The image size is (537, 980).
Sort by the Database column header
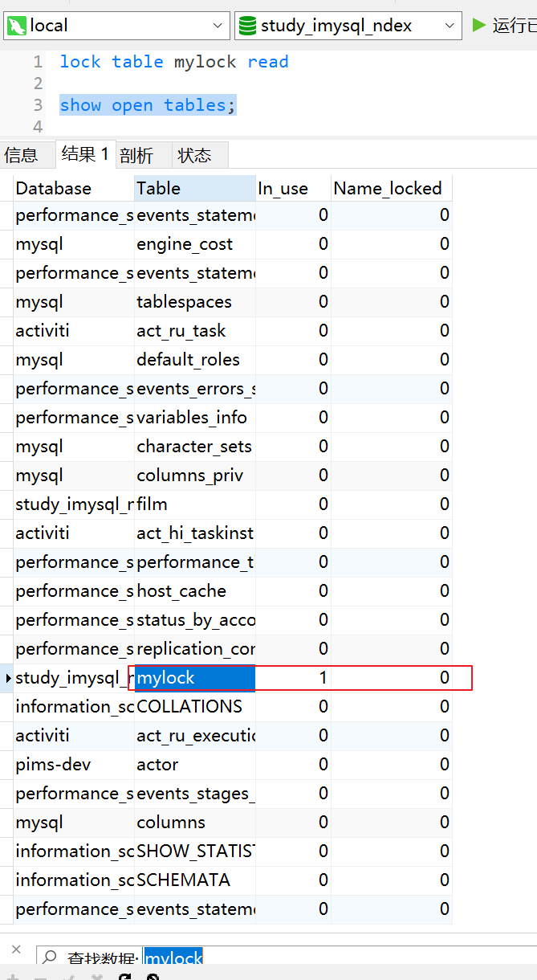(x=74, y=188)
